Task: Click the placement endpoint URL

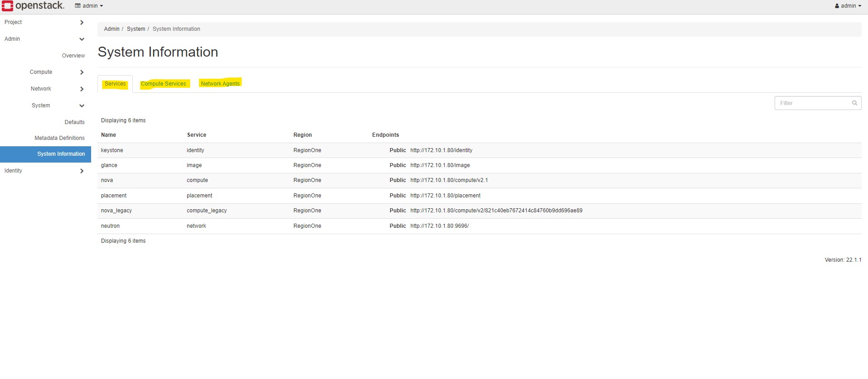Action: point(446,196)
